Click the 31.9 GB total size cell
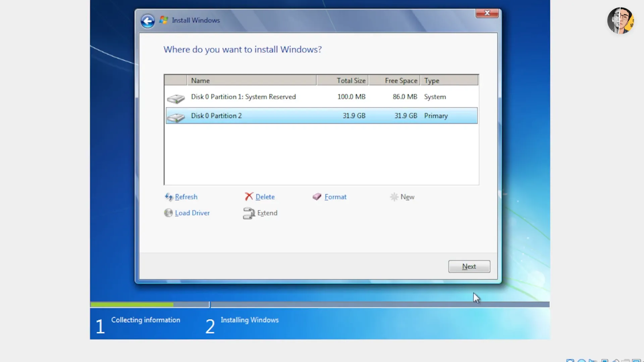The image size is (644, 362). tap(354, 116)
